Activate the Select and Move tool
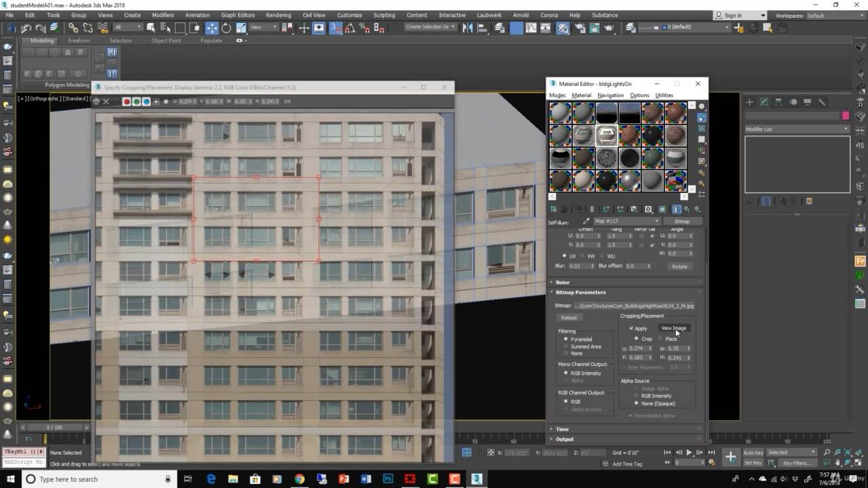The width and height of the screenshot is (868, 488). coord(212,28)
